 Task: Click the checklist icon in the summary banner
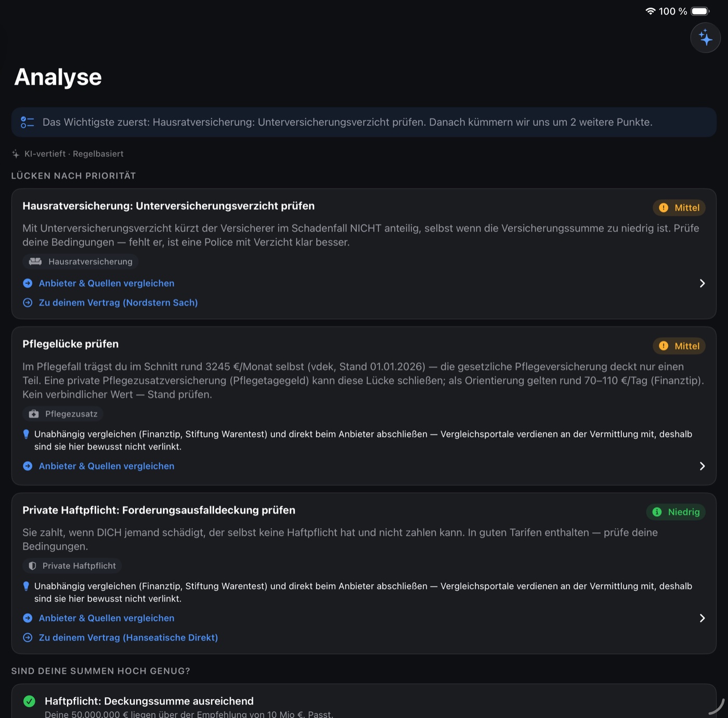(27, 122)
